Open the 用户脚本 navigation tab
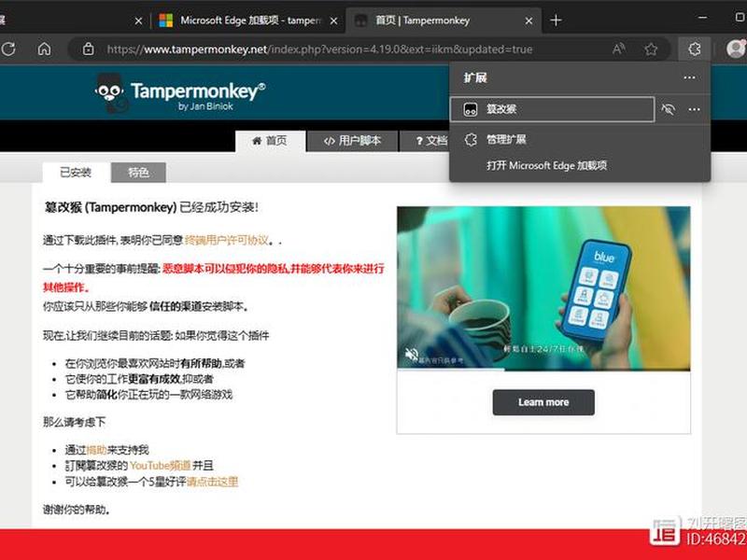Screen dimensions: 747x560 coord(352,141)
